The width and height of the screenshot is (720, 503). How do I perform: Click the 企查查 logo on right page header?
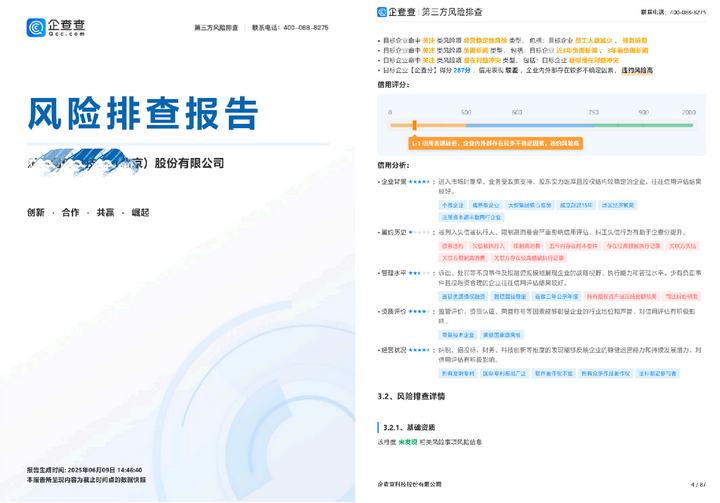pos(397,12)
